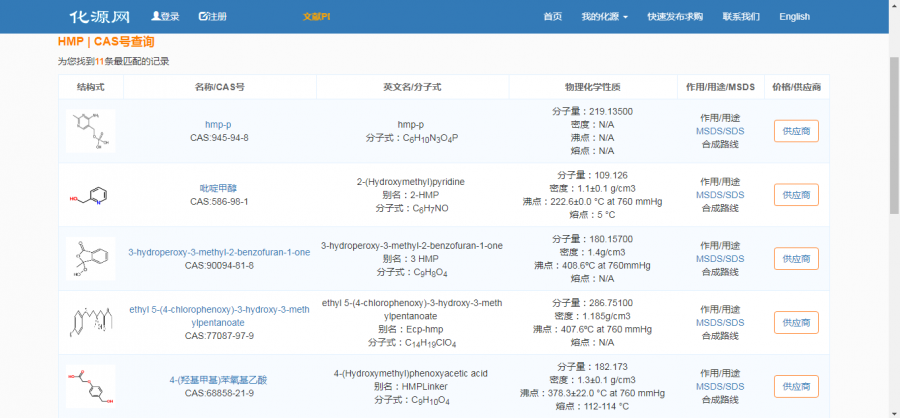Click 供应商 button for hmp-p row
This screenshot has width=900, height=418.
pyautogui.click(x=796, y=131)
